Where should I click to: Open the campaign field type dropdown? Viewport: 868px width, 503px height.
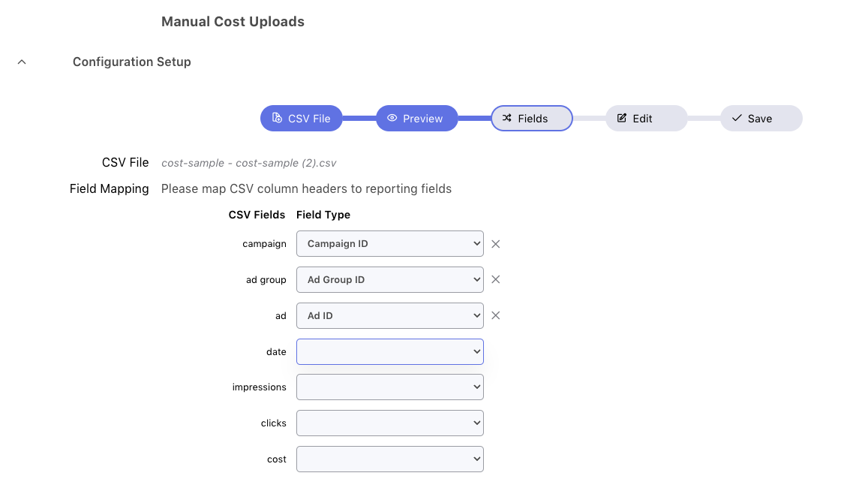[389, 244]
